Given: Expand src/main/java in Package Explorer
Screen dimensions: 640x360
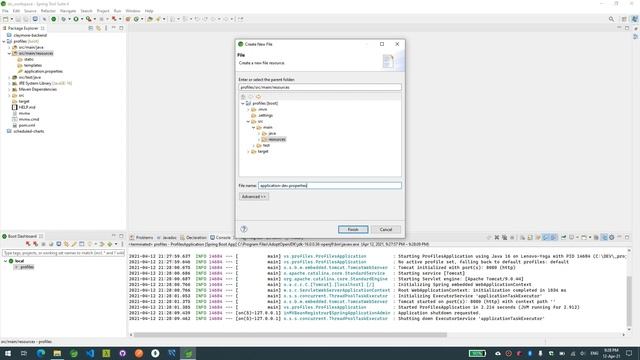Looking at the screenshot, I should coord(9,47).
